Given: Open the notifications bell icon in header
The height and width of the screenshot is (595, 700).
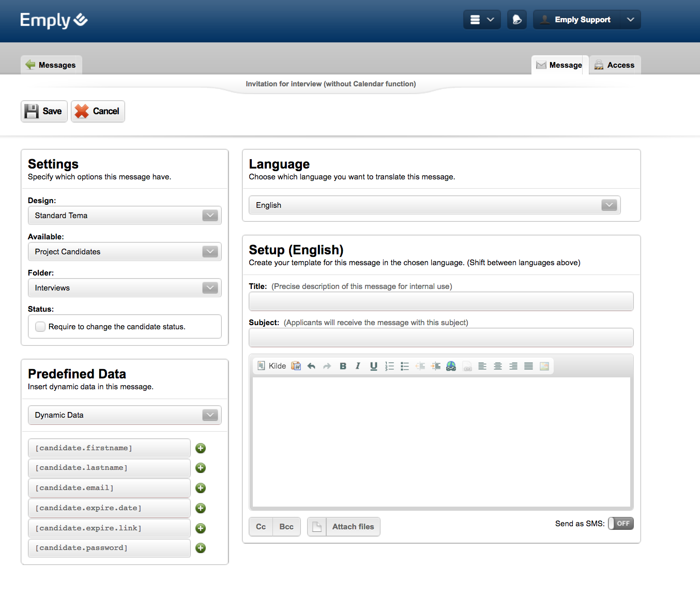Looking at the screenshot, I should [x=516, y=20].
